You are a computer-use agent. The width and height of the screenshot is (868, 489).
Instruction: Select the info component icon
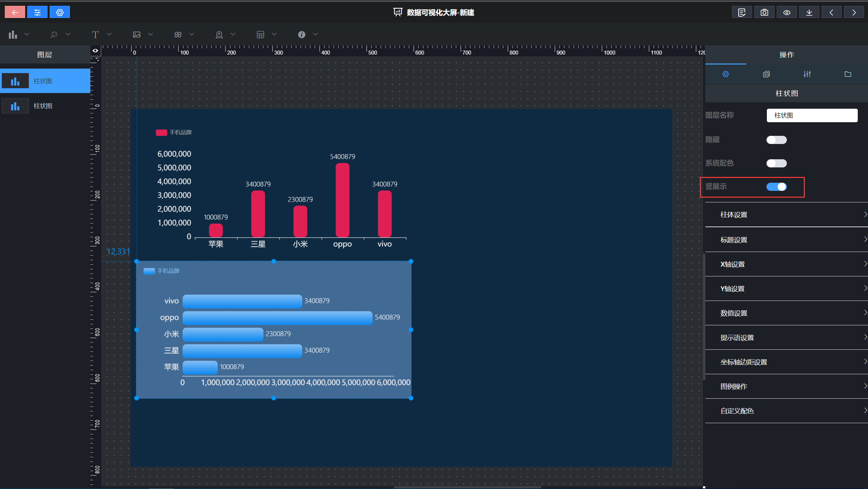pos(302,34)
